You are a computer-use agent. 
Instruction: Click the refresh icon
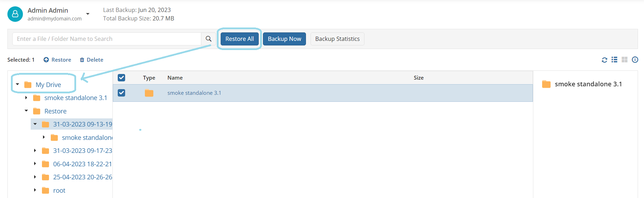[605, 60]
